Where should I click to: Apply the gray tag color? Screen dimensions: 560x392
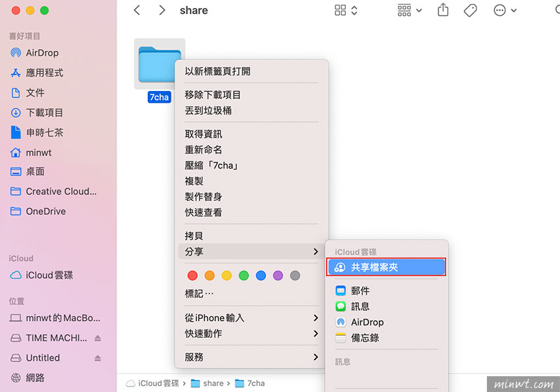[x=295, y=275]
